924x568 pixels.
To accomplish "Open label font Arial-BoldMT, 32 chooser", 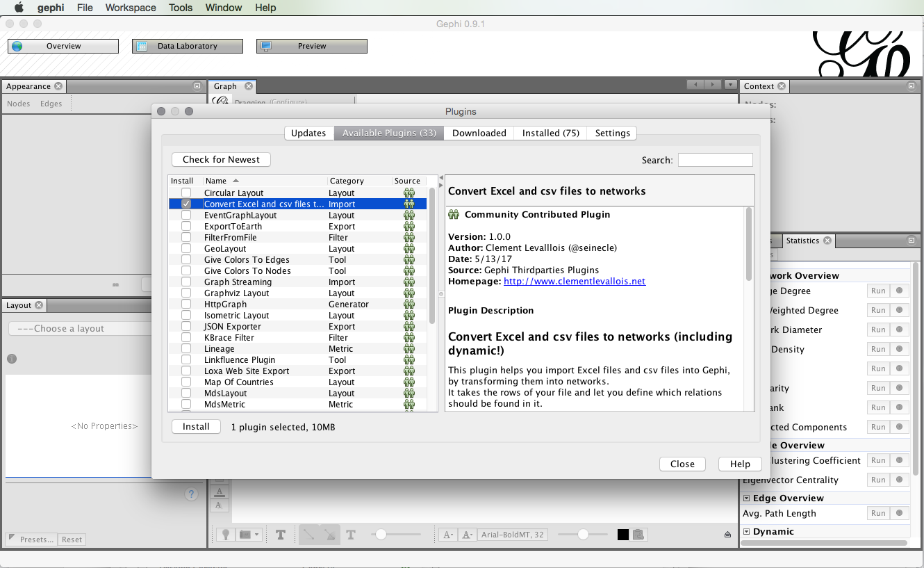I will pyautogui.click(x=513, y=535).
